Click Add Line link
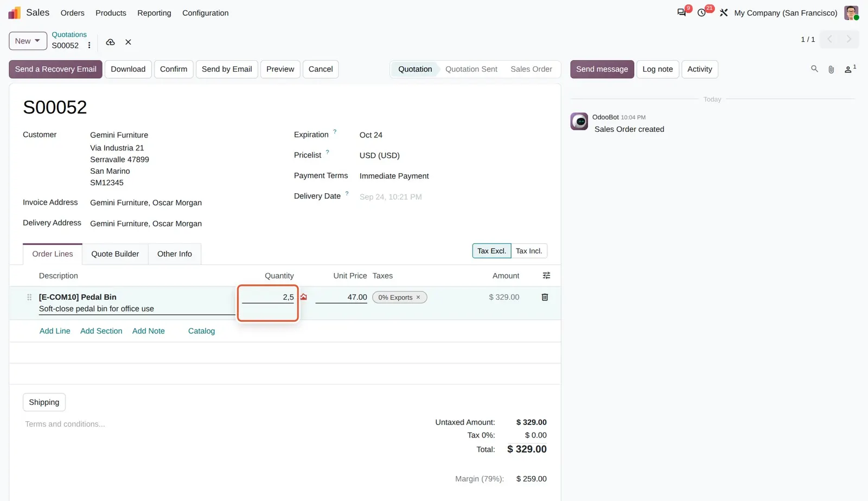Image resolution: width=868 pixels, height=501 pixels. [x=55, y=331]
